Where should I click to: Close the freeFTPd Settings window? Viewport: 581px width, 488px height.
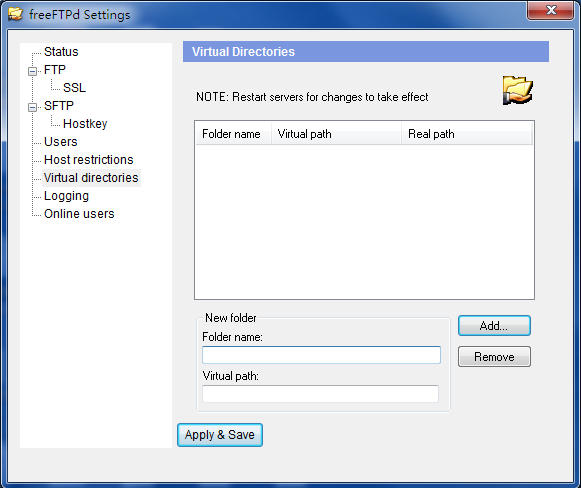tap(551, 10)
